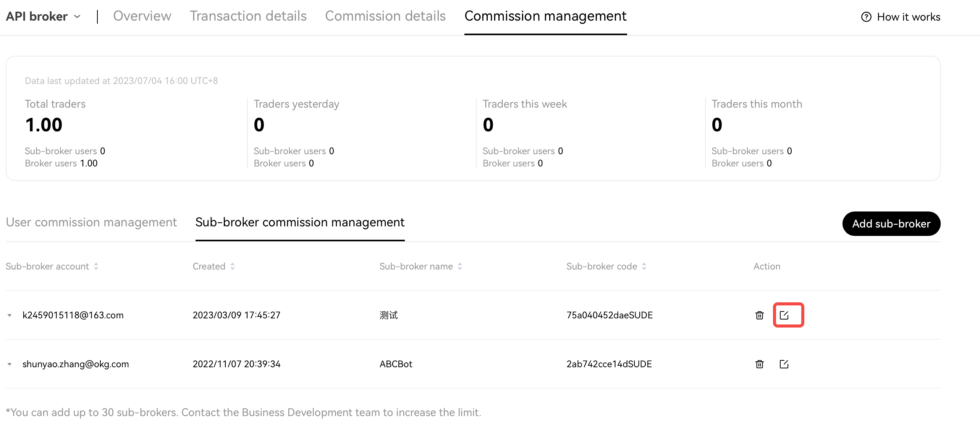Edit the ABCBot sub-broker entry
The width and height of the screenshot is (980, 439).
click(784, 364)
